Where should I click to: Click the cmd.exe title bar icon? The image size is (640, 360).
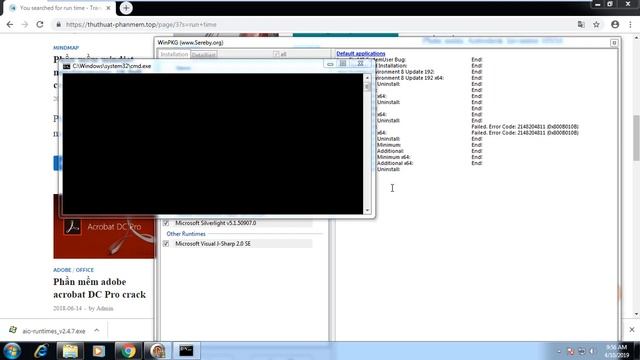67,66
